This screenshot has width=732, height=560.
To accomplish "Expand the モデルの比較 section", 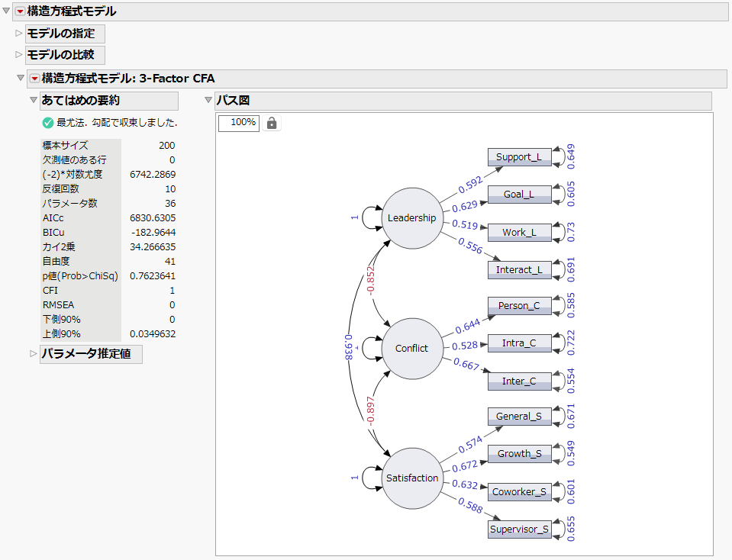I will point(18,55).
